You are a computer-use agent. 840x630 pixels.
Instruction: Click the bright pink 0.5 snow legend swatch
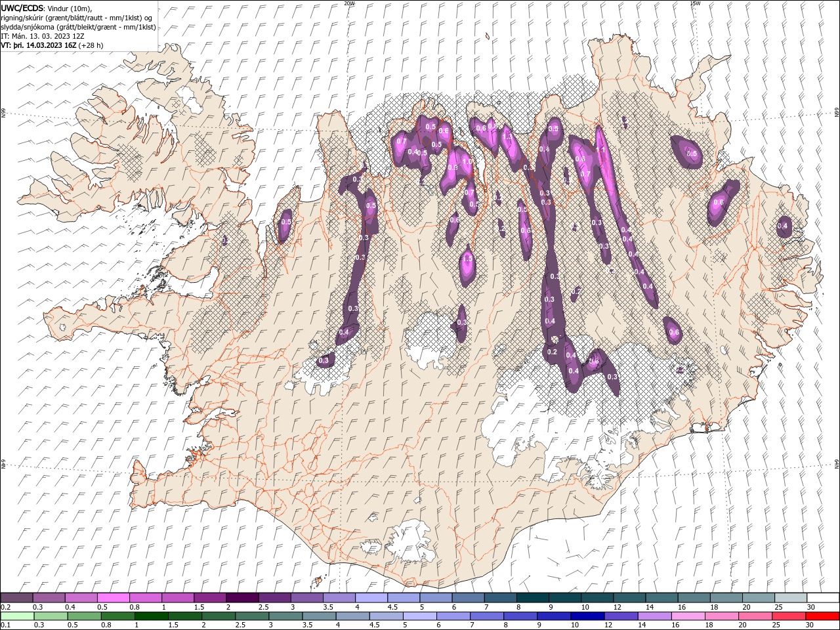pos(114,598)
